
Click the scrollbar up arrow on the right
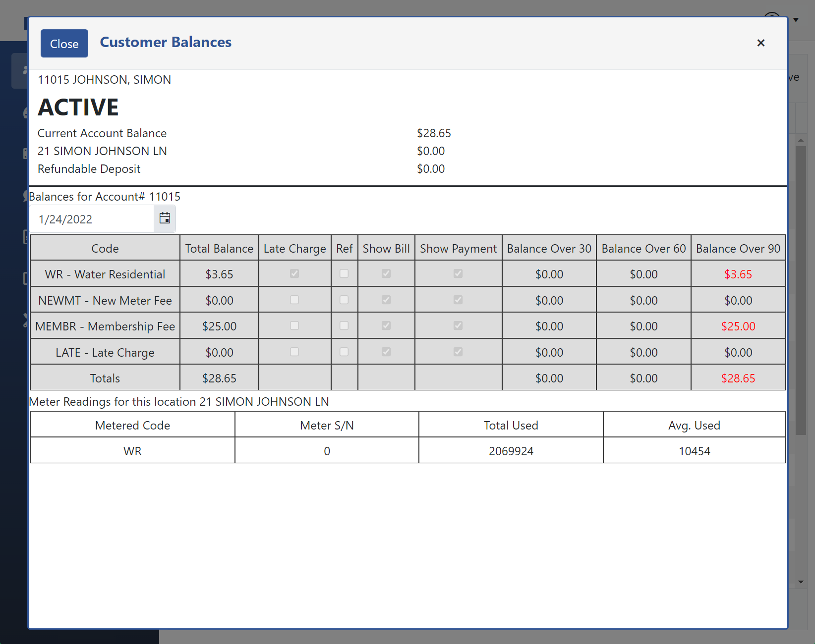click(x=800, y=140)
